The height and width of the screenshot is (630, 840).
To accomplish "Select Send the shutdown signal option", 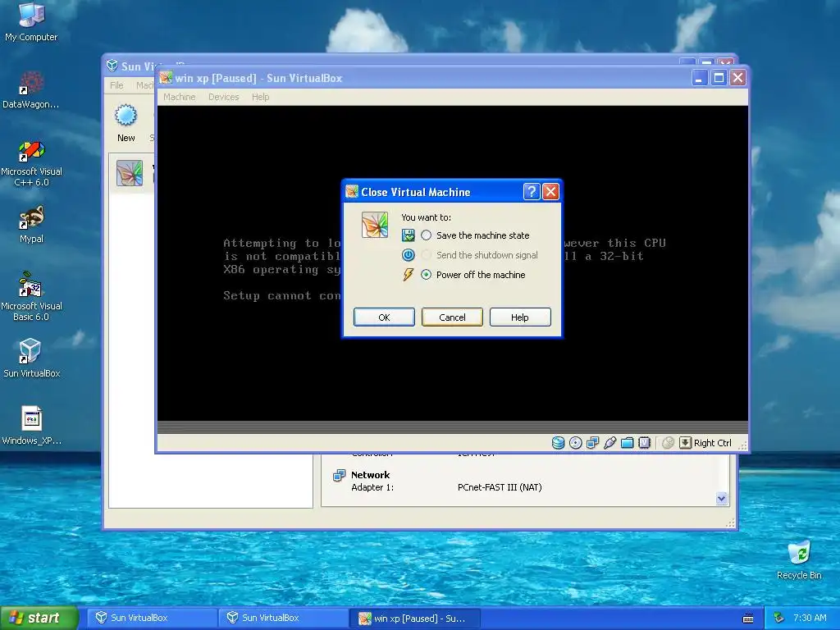I will 481,255.
